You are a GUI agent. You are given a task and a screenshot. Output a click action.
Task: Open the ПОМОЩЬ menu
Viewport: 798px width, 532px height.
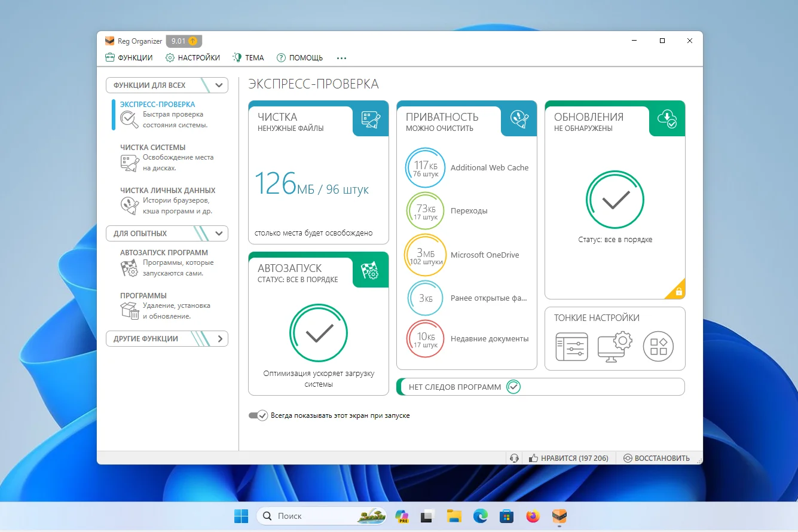click(x=299, y=58)
